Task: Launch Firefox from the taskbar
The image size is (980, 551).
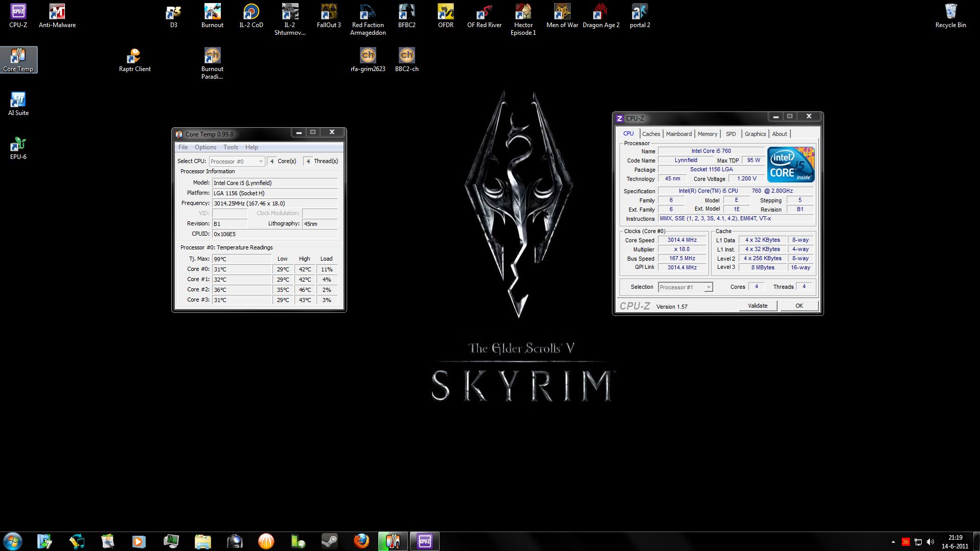Action: click(361, 541)
